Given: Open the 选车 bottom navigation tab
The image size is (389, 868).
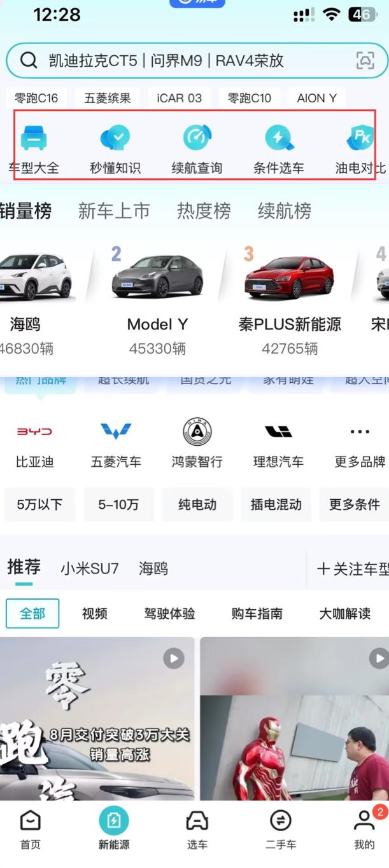Looking at the screenshot, I should coord(197,831).
